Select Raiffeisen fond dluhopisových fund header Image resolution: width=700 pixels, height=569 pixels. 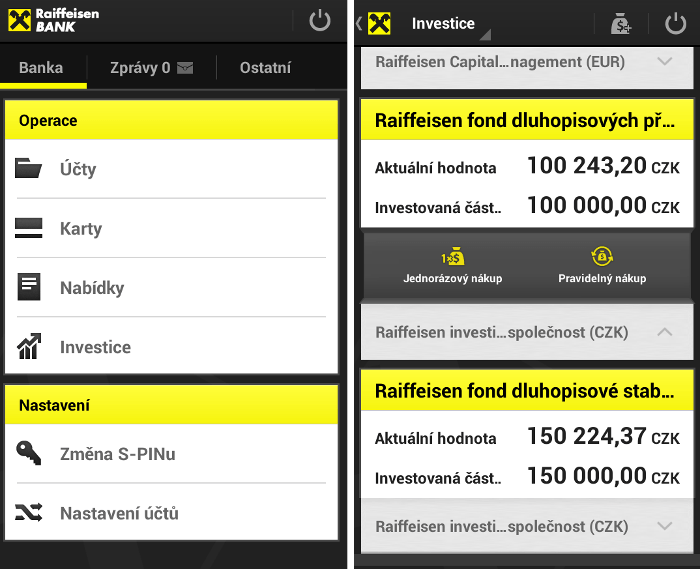pos(527,120)
